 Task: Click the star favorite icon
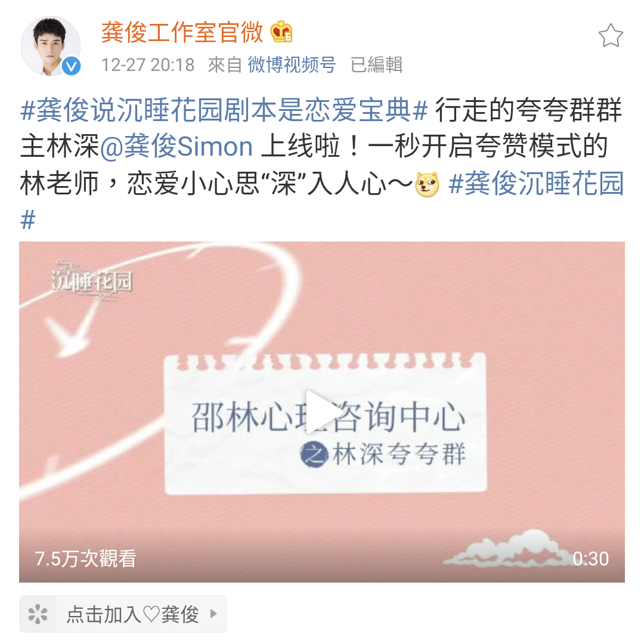(611, 35)
